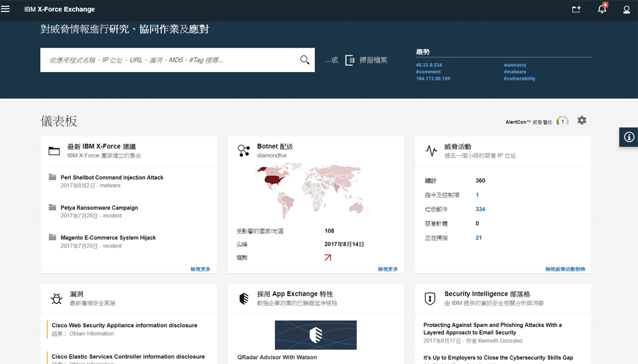Click command and control count 1
Viewport: 638px width, 364px height.
pyautogui.click(x=477, y=195)
